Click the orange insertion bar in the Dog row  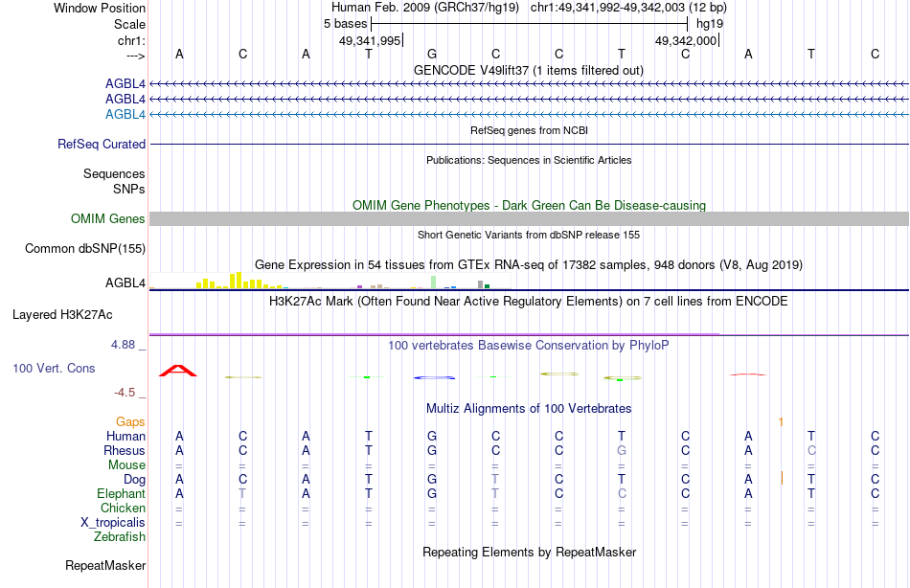tap(782, 478)
